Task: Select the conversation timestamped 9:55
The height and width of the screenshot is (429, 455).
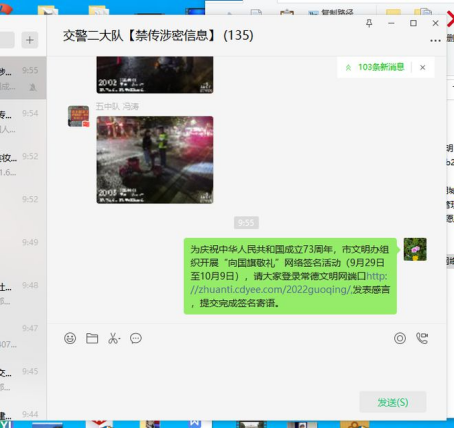Action: point(23,78)
